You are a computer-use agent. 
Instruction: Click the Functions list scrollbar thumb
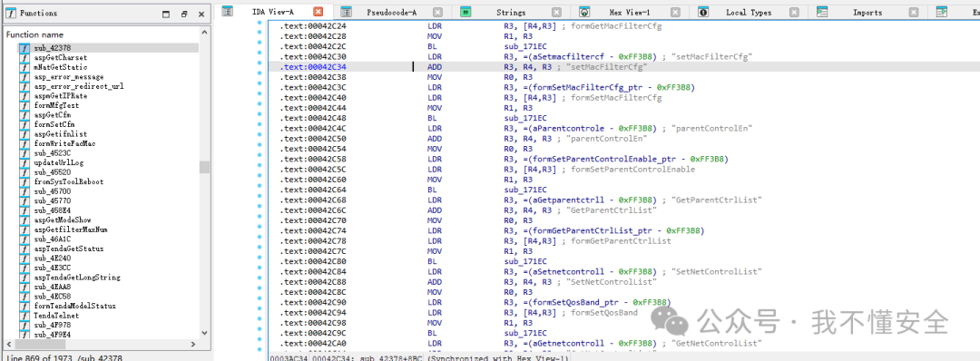(x=204, y=167)
